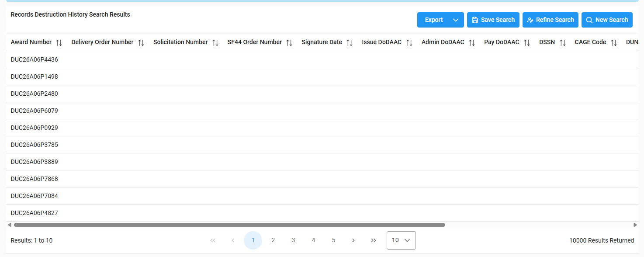Sort by Delivery Order Number icon
This screenshot has height=257, width=644.
pyautogui.click(x=141, y=42)
